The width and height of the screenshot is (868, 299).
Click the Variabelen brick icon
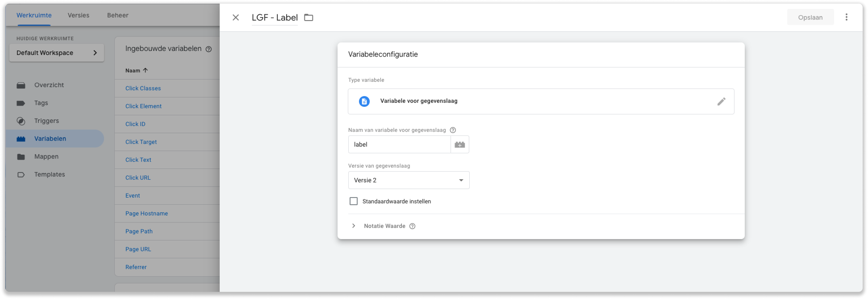21,139
